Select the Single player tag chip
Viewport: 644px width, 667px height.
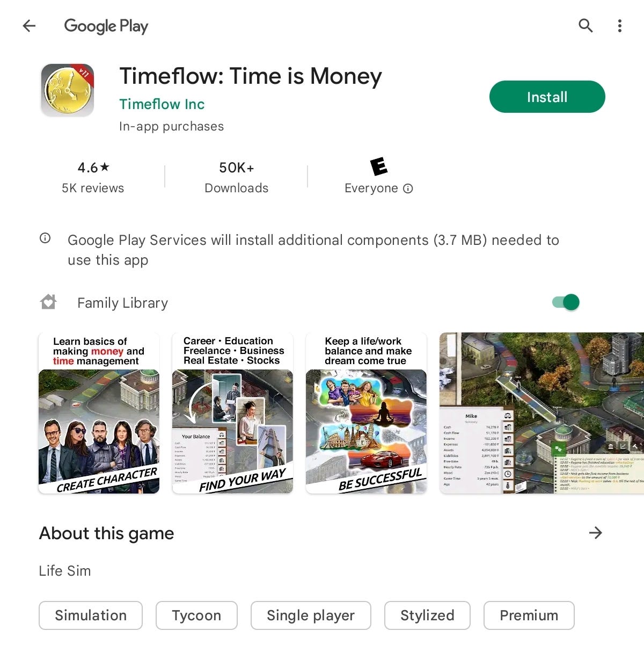pos(311,615)
